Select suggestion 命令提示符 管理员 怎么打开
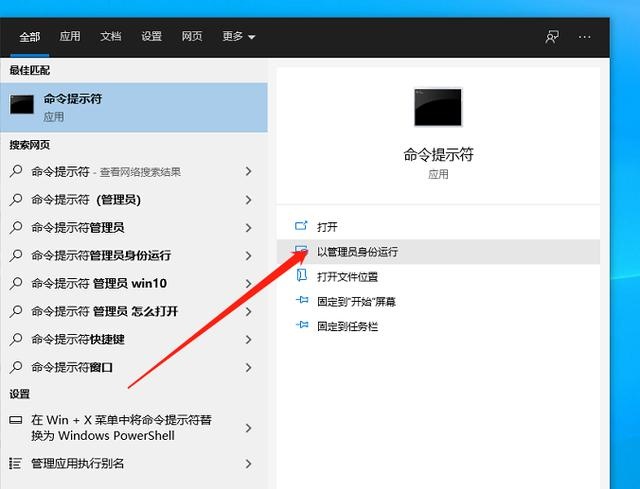This screenshot has height=489, width=640. 134,311
